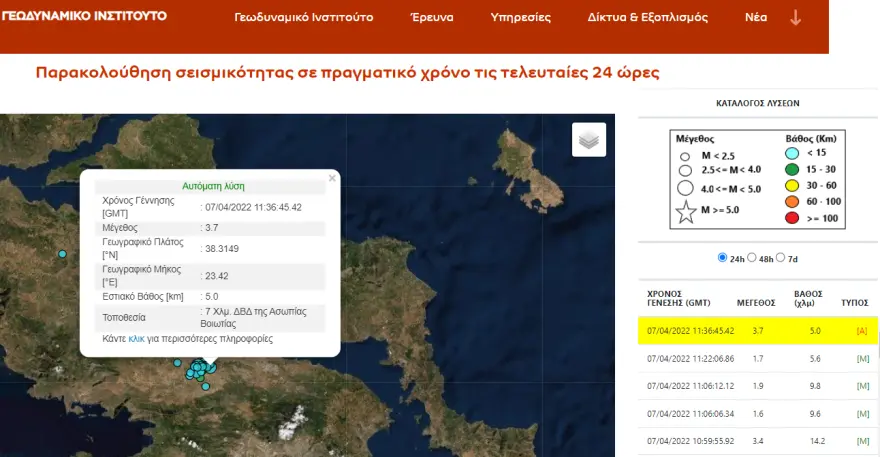Close the earthquake info popup
Viewport: 880px width, 457px height.
[x=332, y=177]
